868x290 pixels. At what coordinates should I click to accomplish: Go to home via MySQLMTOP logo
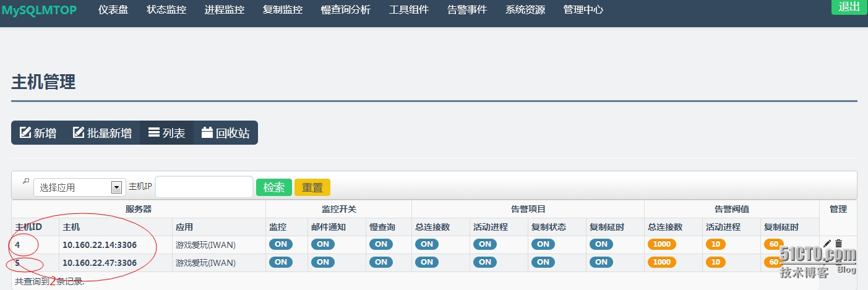tap(39, 9)
